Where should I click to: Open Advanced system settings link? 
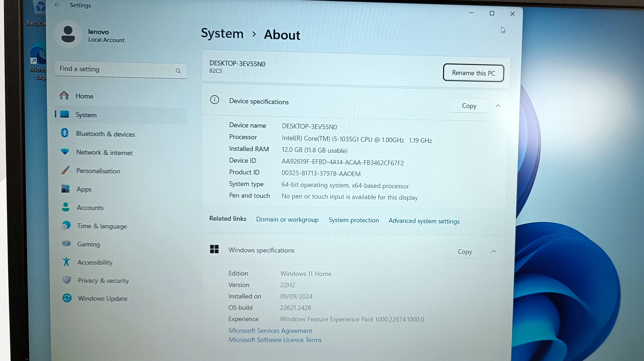coord(424,221)
